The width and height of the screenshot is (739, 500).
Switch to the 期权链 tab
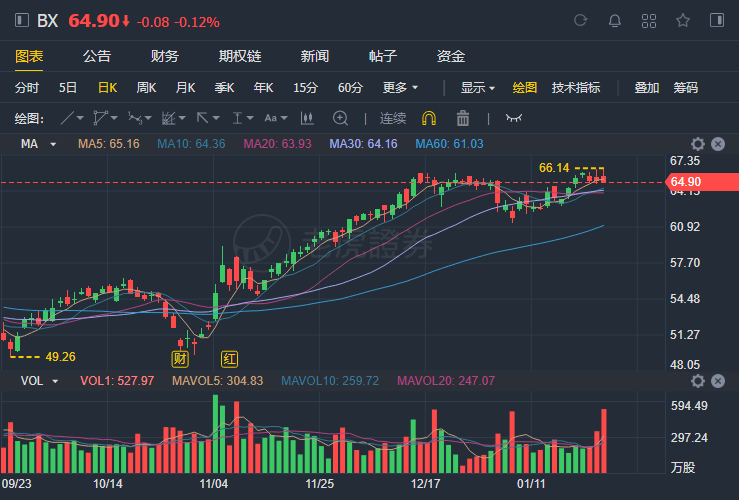click(240, 56)
